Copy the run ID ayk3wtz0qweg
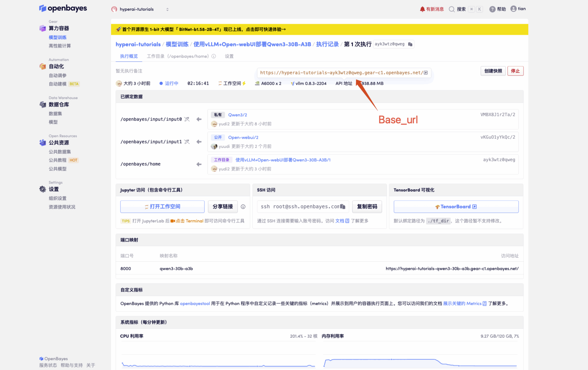 pyautogui.click(x=410, y=44)
